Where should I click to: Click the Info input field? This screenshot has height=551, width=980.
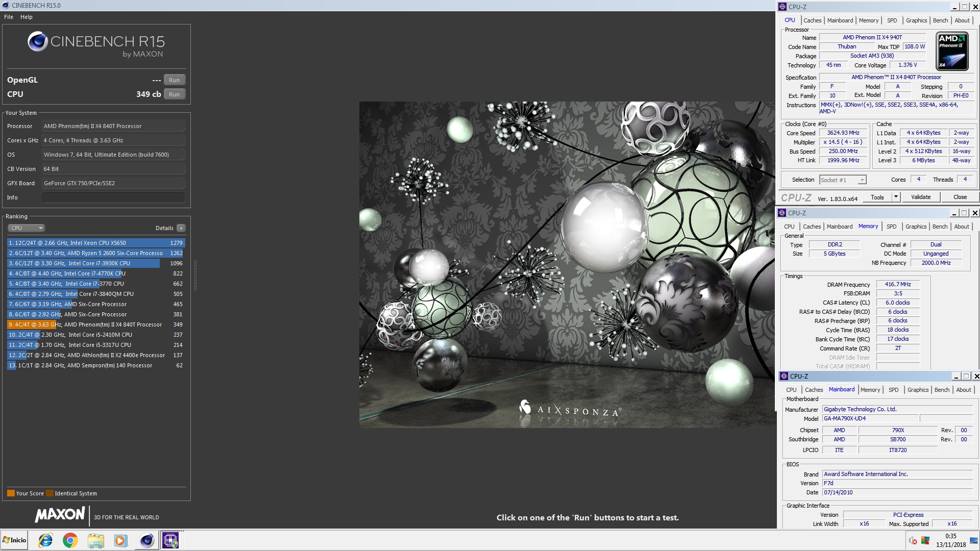113,197
